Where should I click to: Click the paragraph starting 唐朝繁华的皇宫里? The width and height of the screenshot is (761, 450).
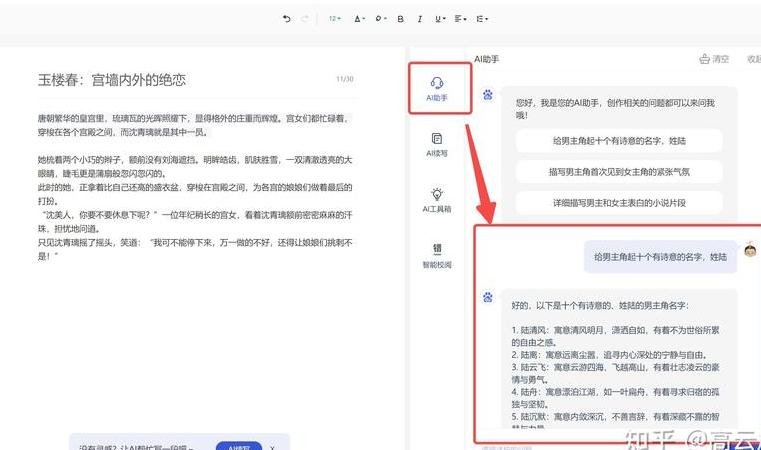coord(195,125)
